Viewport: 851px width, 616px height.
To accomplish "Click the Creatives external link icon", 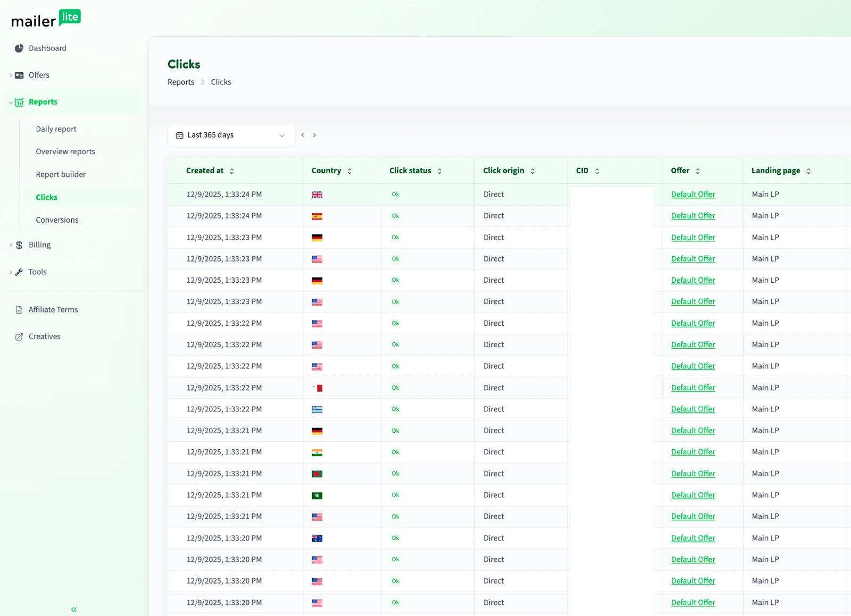I will coord(19,337).
